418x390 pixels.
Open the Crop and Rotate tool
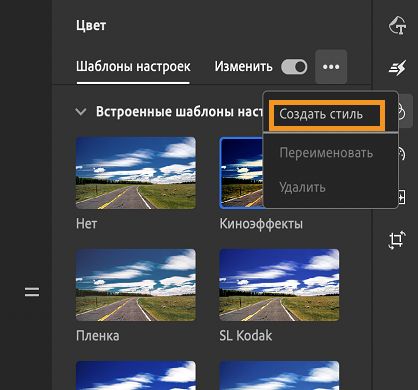pyautogui.click(x=397, y=240)
